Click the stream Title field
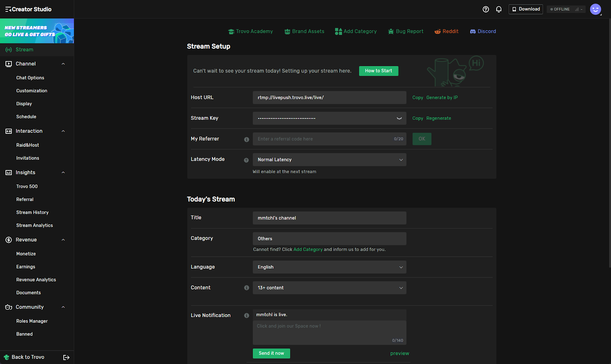Viewport: 611px width, 364px height. pos(330,218)
